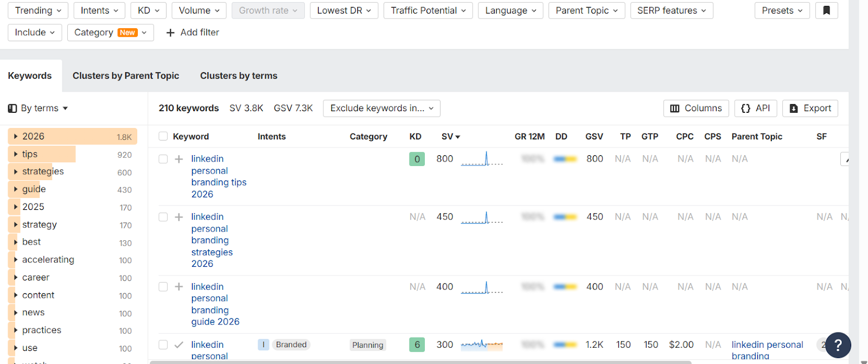The width and height of the screenshot is (868, 364).
Task: Open the Include filter dropdown
Action: [x=35, y=33]
